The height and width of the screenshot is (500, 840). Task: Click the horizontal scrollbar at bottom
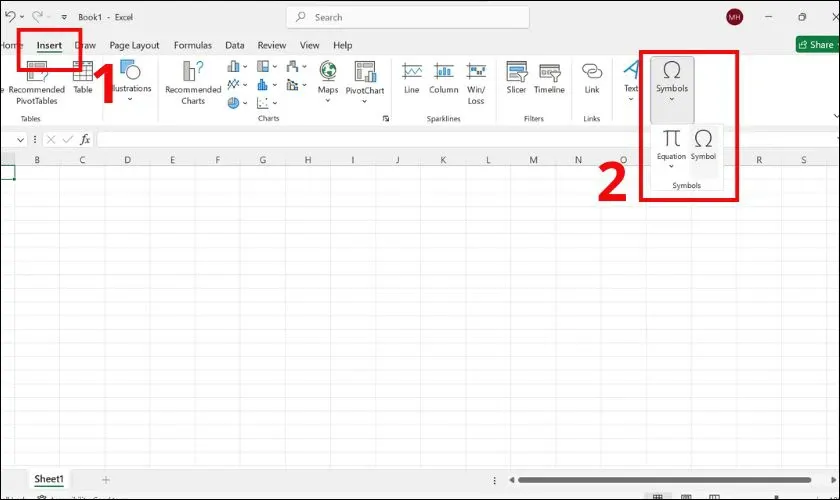tap(650, 480)
